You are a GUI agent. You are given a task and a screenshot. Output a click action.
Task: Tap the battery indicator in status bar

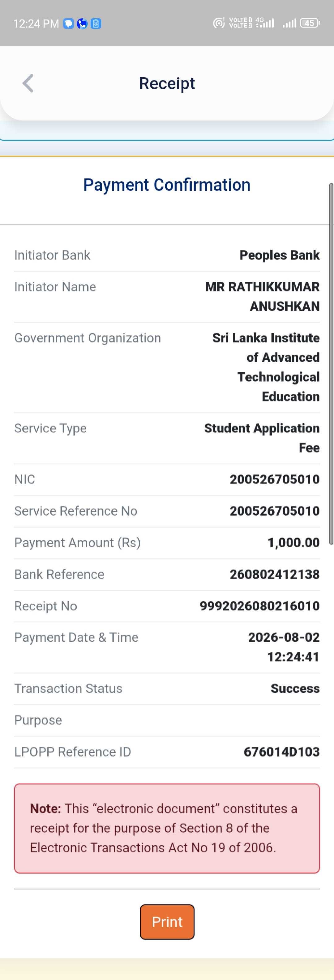310,23
